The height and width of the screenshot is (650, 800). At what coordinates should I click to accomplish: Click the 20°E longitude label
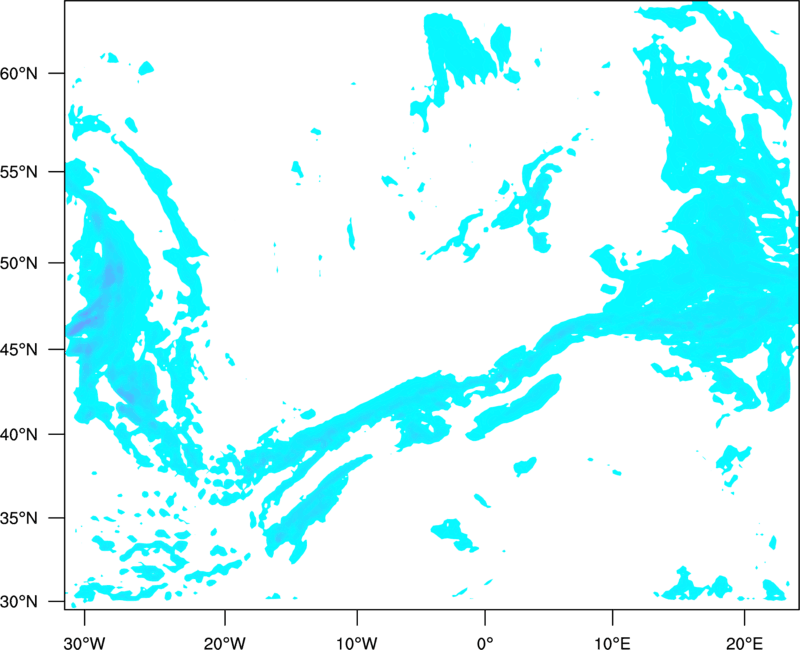coord(744,643)
